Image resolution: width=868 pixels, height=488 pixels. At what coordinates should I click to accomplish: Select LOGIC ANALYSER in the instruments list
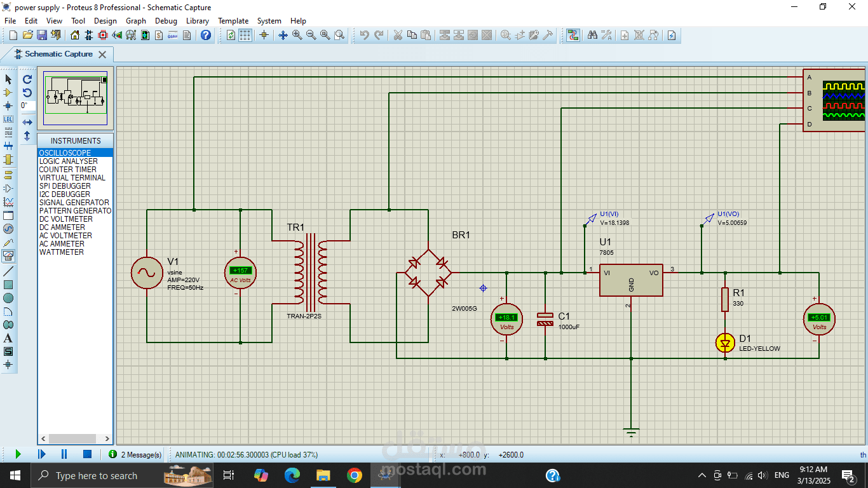pyautogui.click(x=75, y=161)
